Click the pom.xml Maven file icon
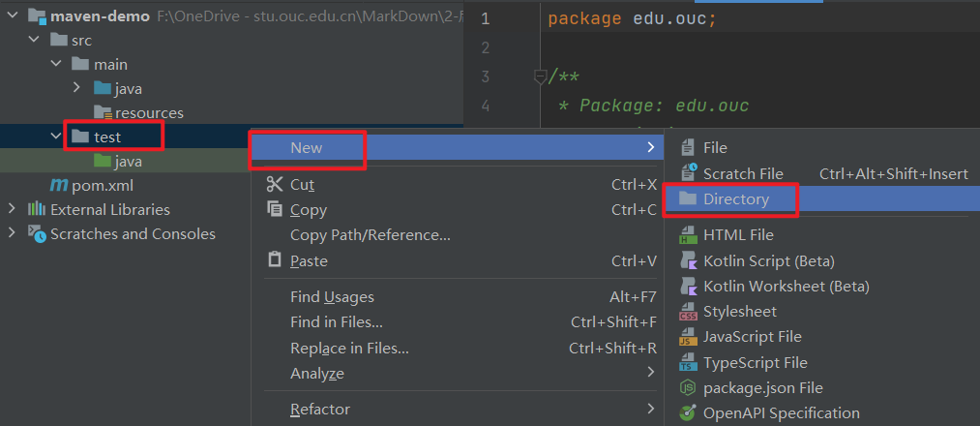Image resolution: width=980 pixels, height=426 pixels. pos(59,185)
